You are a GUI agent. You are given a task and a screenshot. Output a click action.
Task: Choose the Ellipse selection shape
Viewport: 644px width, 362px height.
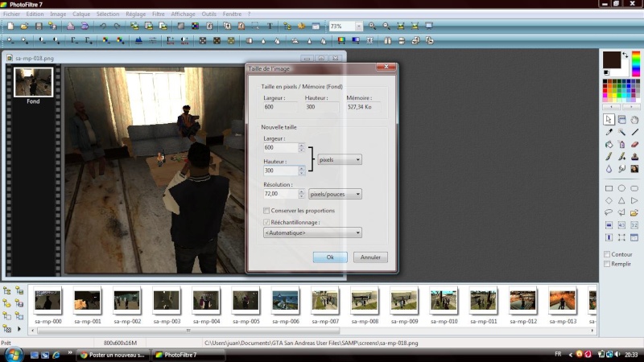(621, 188)
